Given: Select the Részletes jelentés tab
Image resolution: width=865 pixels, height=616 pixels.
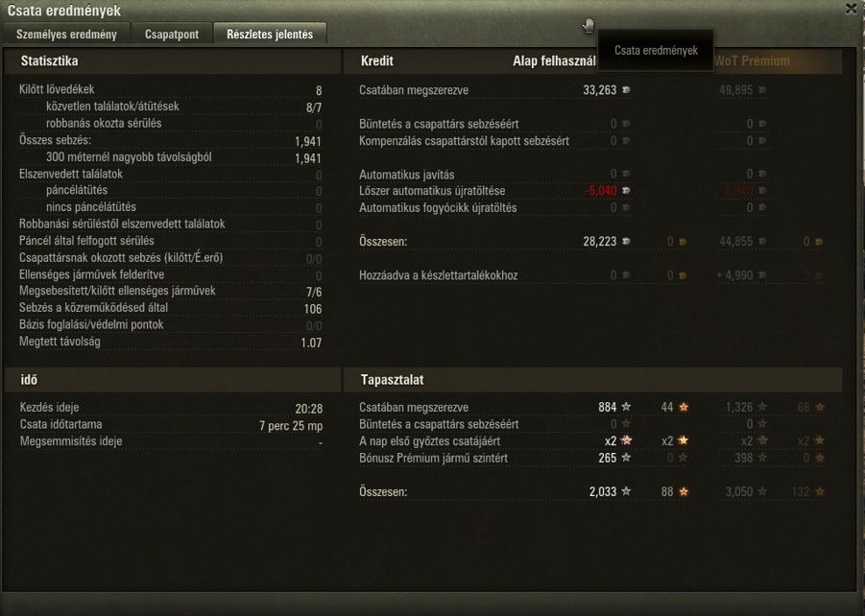Looking at the screenshot, I should coord(270,35).
